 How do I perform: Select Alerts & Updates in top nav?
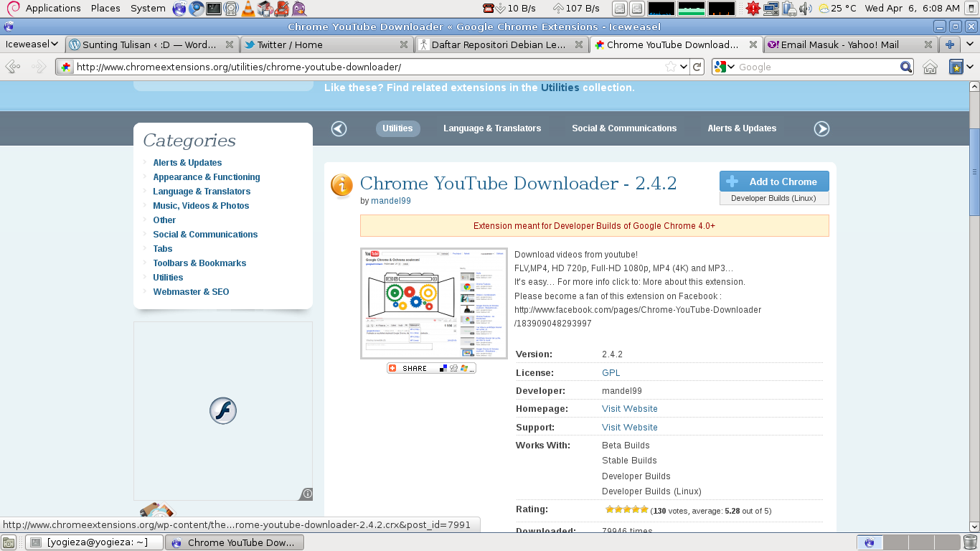coord(742,128)
